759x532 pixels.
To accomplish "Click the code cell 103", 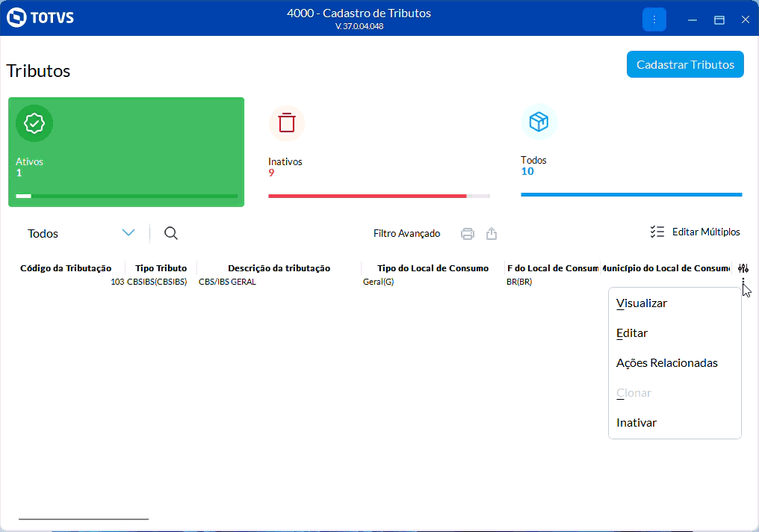I will pos(117,282).
